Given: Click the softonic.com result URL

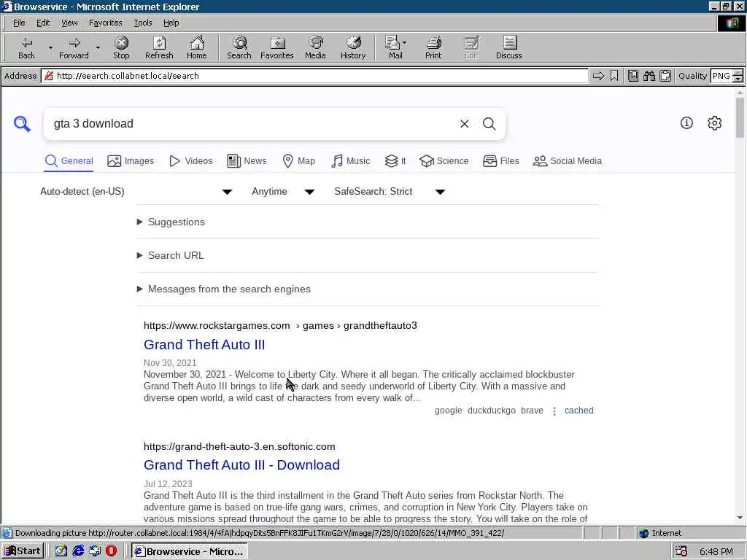Looking at the screenshot, I should 239,447.
